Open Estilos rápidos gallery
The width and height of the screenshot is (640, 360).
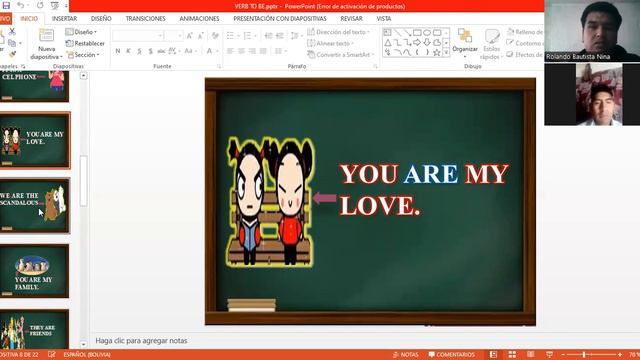click(491, 44)
